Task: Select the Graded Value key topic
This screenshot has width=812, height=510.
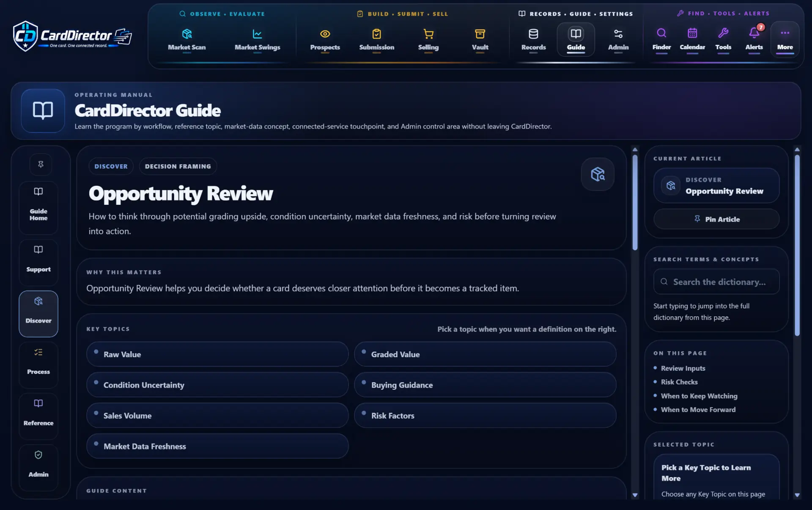Action: point(485,354)
